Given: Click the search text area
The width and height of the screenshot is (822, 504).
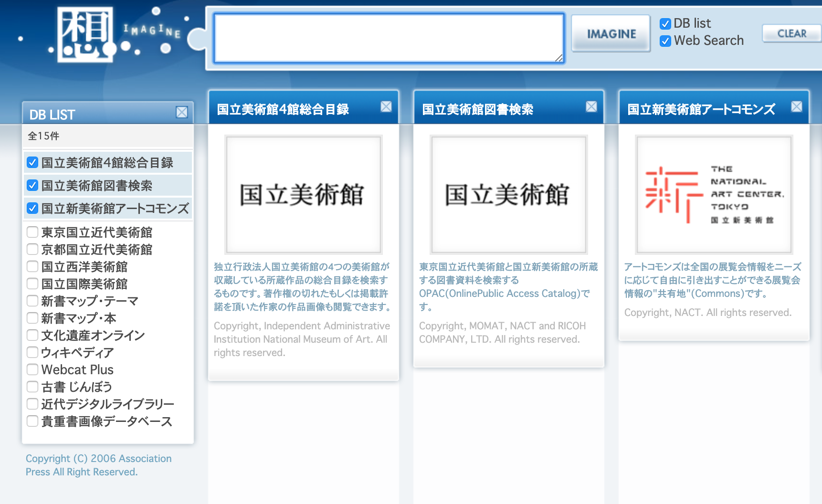Looking at the screenshot, I should [x=389, y=38].
